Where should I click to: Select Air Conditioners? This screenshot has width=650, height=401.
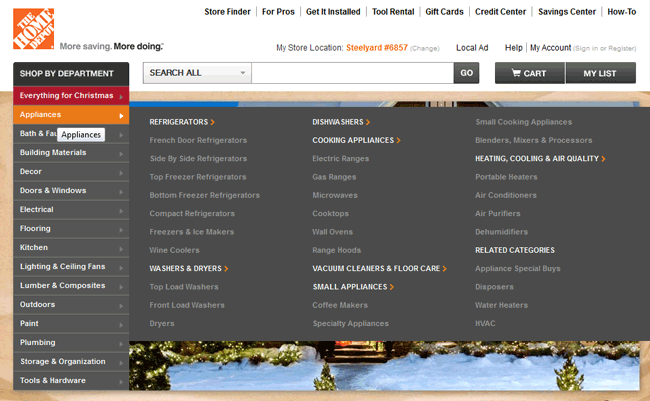(506, 195)
